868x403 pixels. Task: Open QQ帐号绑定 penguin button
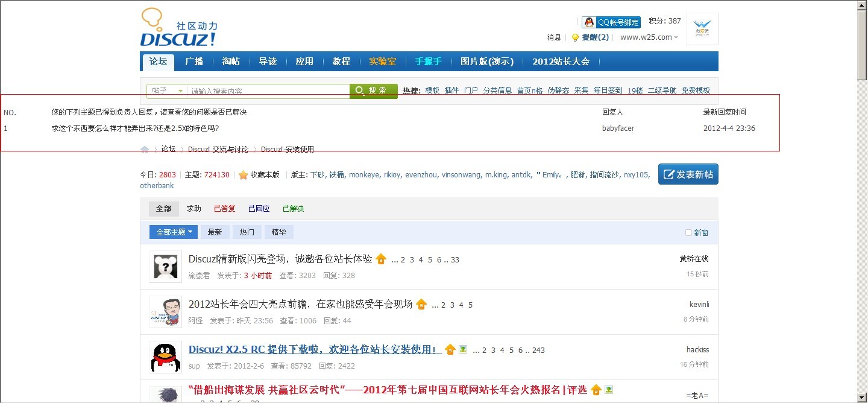pos(611,22)
